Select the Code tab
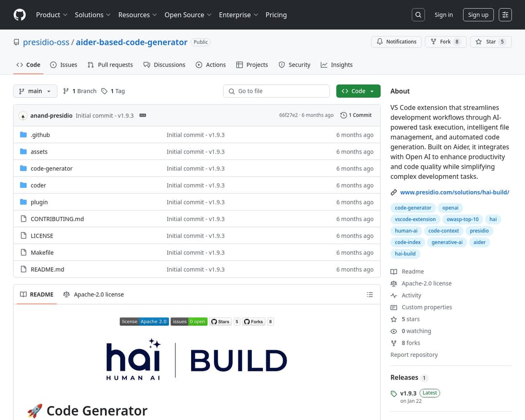 [28, 65]
